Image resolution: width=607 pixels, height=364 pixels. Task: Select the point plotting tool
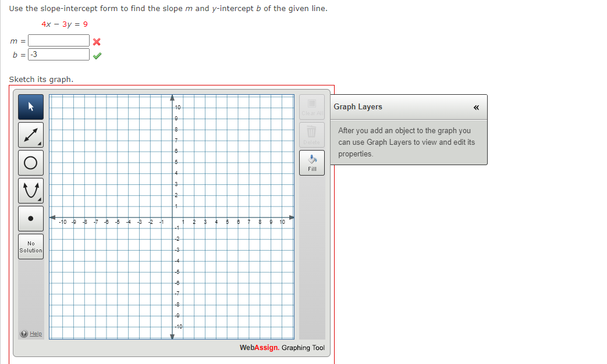[30, 219]
